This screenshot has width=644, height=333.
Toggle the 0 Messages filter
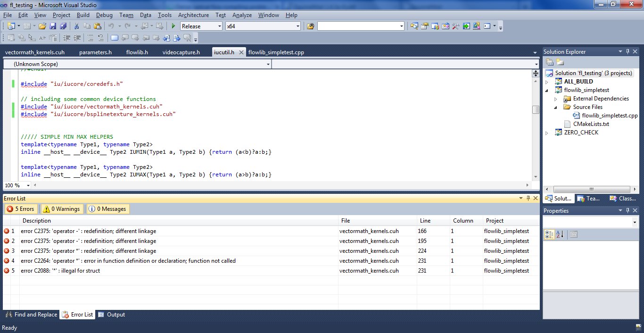point(107,209)
